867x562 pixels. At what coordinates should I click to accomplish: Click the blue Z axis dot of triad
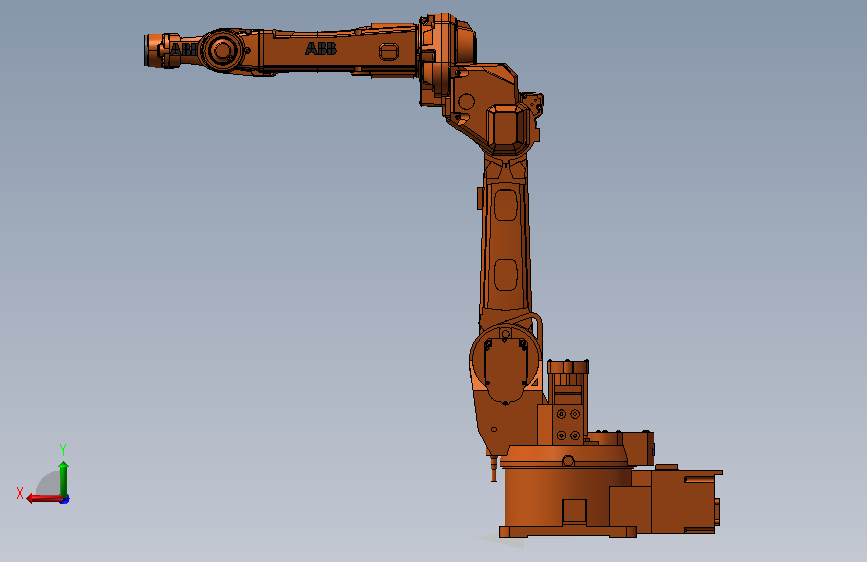click(65, 500)
